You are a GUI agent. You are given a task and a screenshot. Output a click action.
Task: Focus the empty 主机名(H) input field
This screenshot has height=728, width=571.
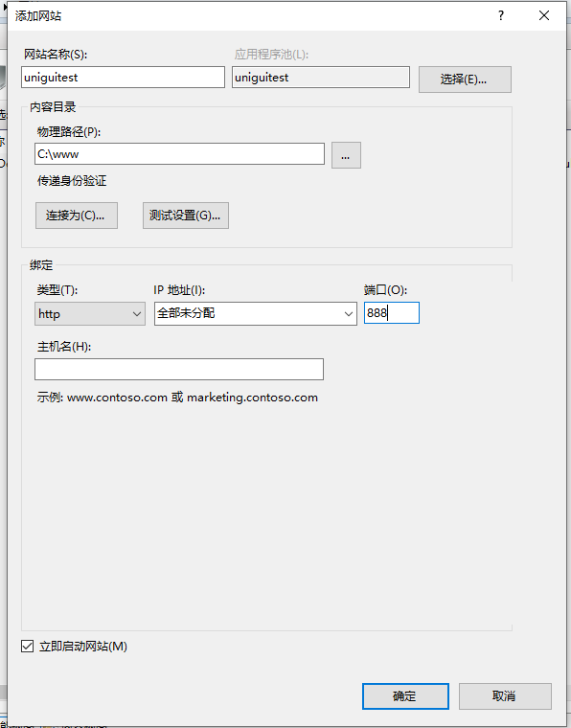pyautogui.click(x=179, y=369)
